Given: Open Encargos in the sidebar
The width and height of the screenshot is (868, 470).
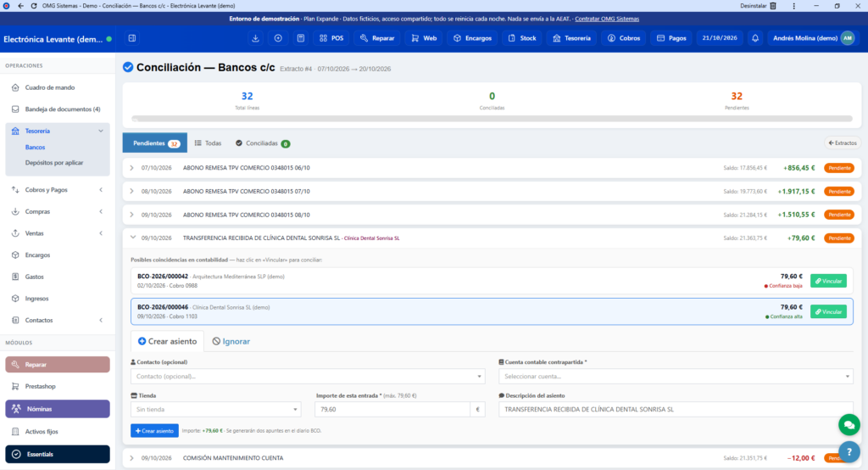Looking at the screenshot, I should pos(58,255).
